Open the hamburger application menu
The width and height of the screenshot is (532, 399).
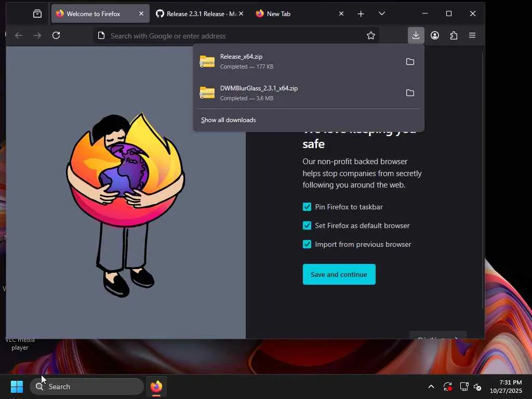click(472, 35)
